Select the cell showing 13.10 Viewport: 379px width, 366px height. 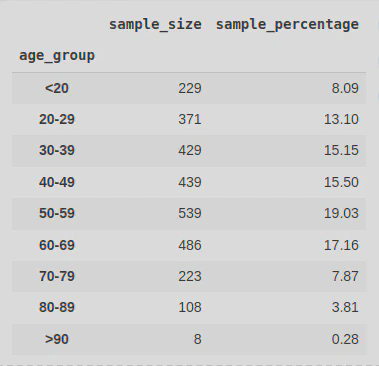click(x=341, y=119)
